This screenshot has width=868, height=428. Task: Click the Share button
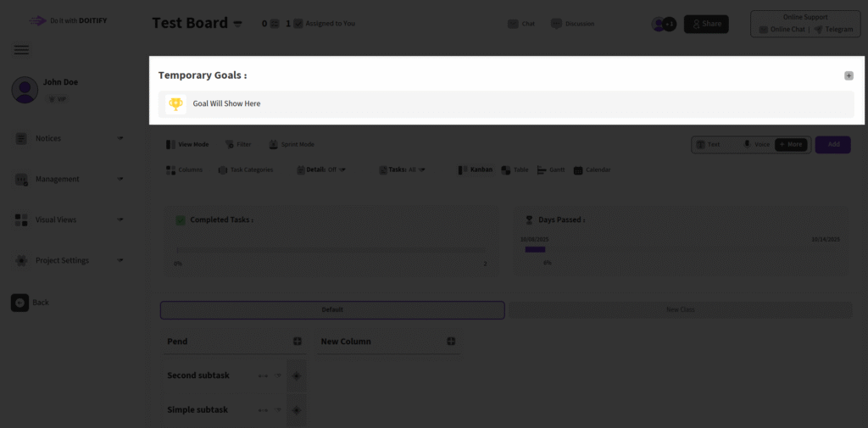706,24
